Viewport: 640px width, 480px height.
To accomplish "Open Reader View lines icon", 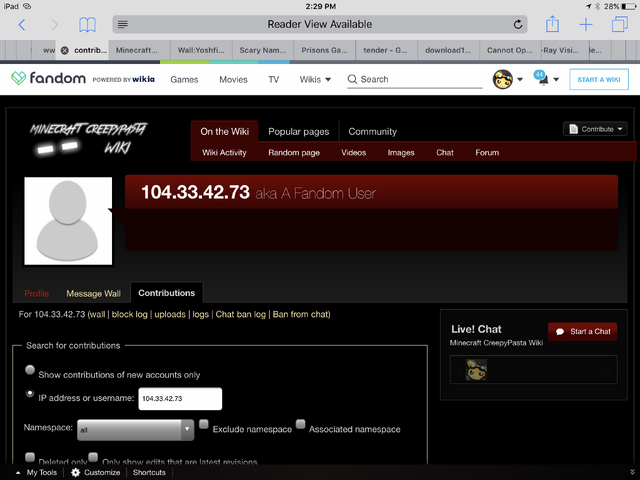I will [122, 24].
